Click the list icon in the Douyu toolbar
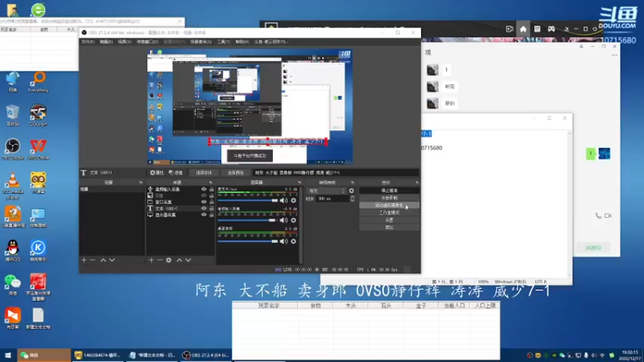Viewport: 644px width, 362px height. 537,29
